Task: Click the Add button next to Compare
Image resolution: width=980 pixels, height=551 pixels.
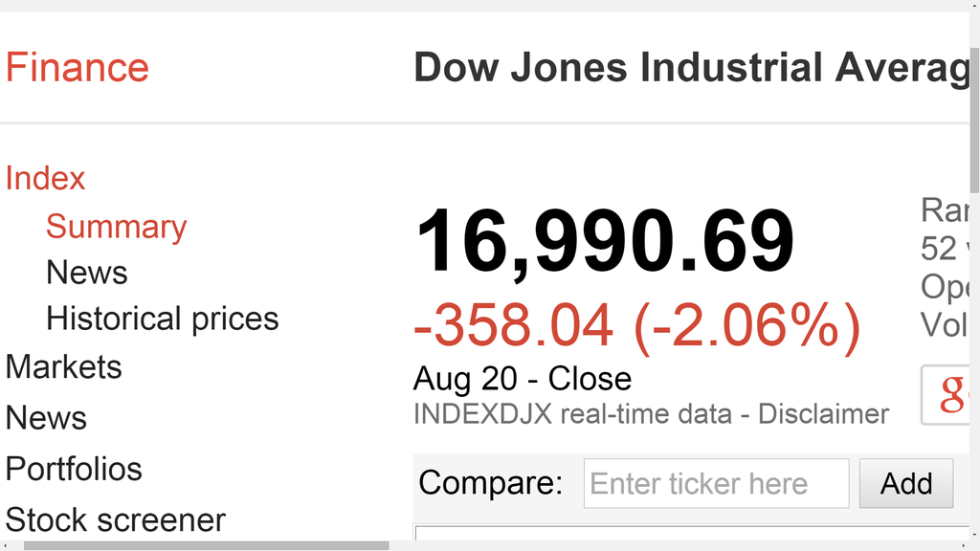Action: pyautogui.click(x=906, y=483)
